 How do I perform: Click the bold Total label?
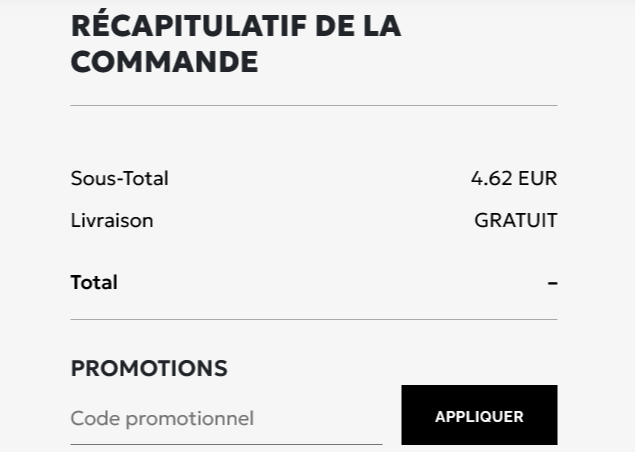pos(94,282)
